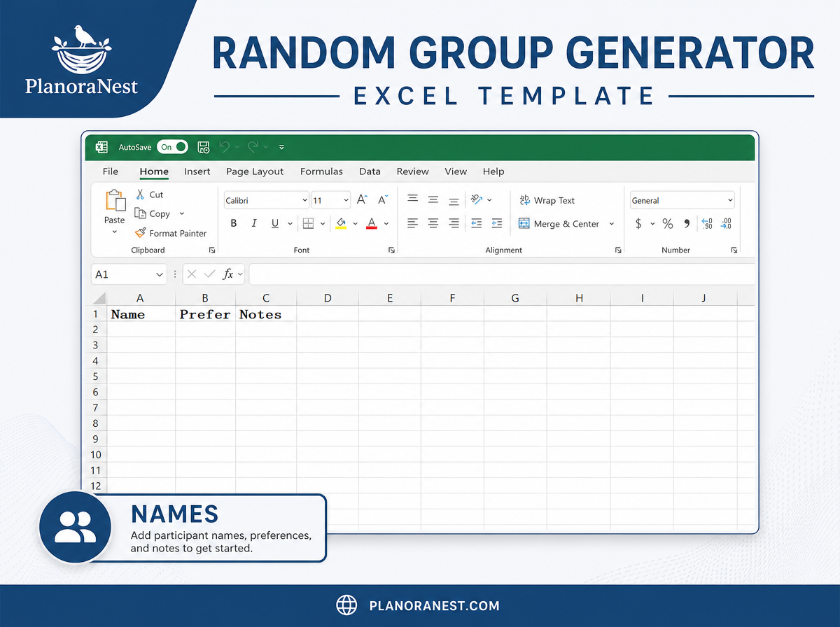The width and height of the screenshot is (840, 627).
Task: Click the Select All corner triangle
Action: [99, 298]
